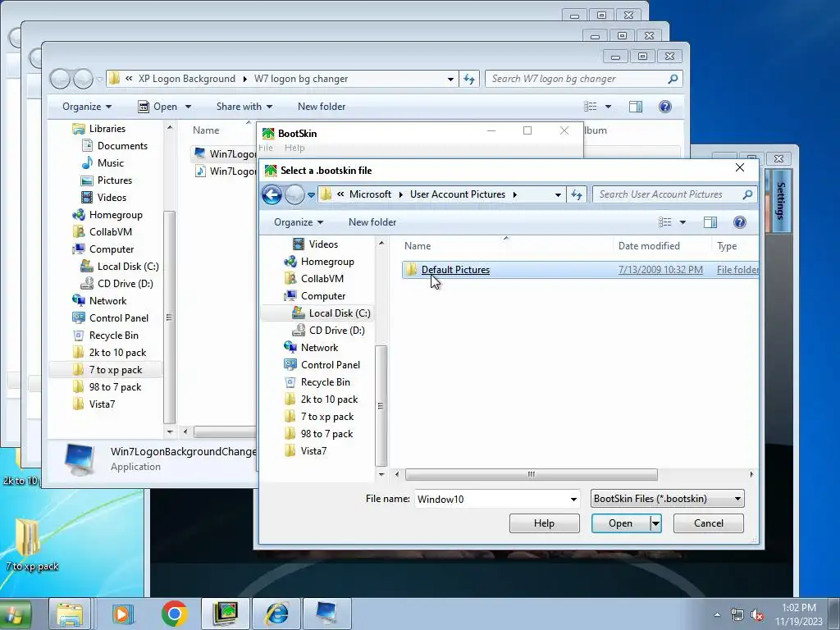Expand the Open button split arrow
840x630 pixels.
point(655,523)
